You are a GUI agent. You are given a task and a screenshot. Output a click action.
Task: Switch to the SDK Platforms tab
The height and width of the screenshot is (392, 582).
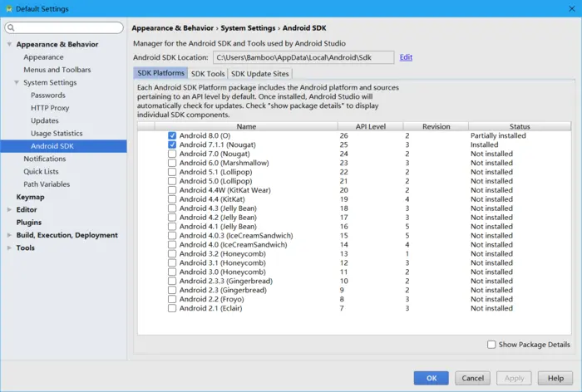click(160, 73)
